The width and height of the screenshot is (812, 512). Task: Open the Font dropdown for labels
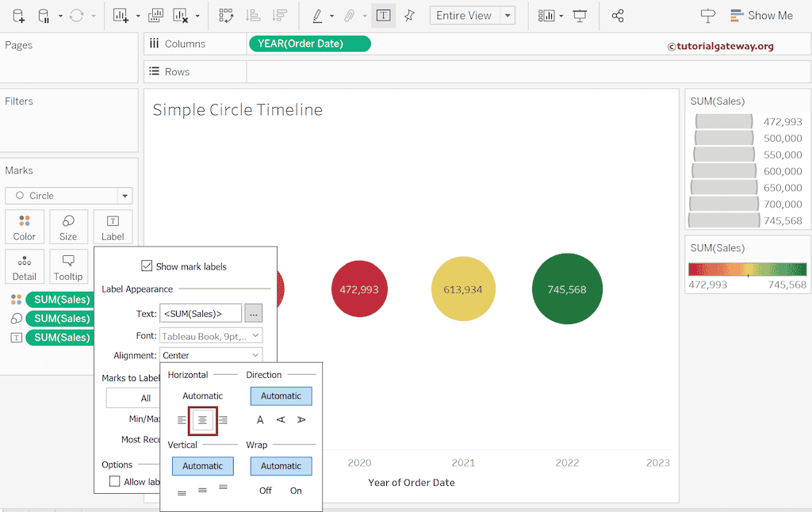pyautogui.click(x=211, y=336)
